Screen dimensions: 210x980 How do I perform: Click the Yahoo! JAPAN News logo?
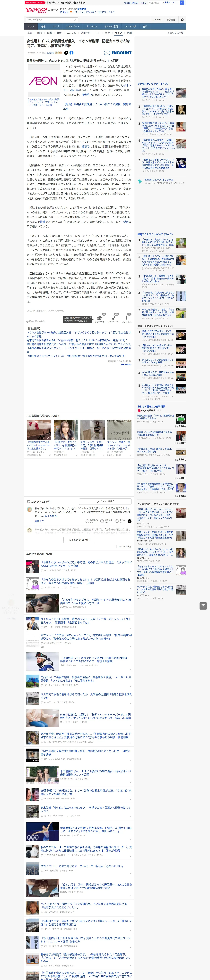(42, 10)
